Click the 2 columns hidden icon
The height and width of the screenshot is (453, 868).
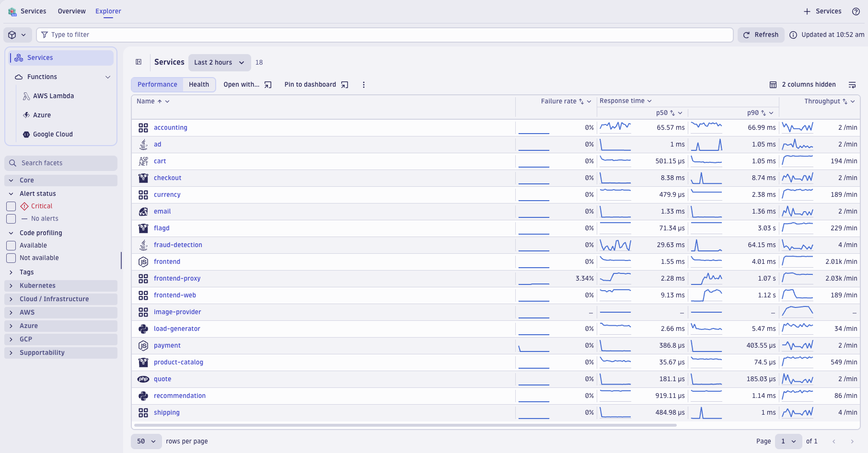[773, 85]
